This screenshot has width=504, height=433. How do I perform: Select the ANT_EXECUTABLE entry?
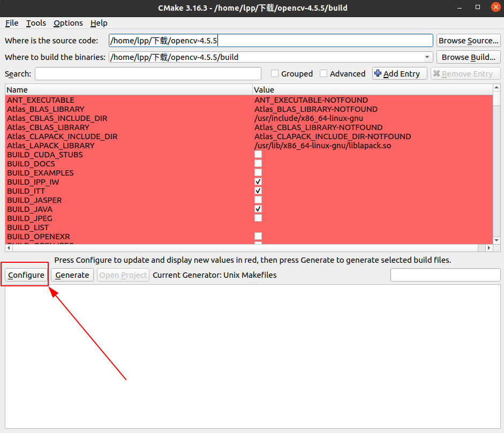[x=41, y=100]
